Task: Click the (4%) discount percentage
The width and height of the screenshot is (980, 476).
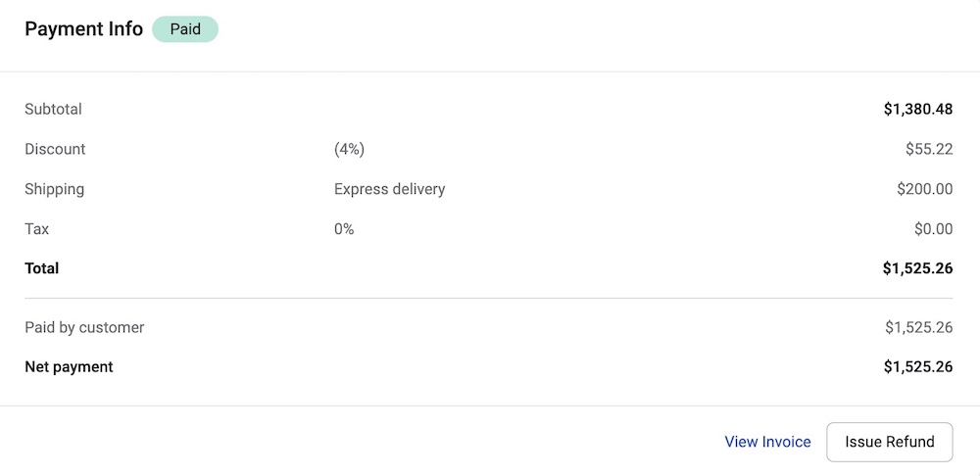Action: 349,149
